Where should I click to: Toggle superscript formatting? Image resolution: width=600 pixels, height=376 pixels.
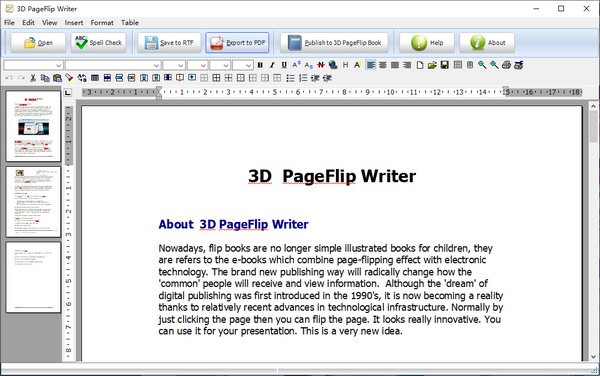coord(296,65)
